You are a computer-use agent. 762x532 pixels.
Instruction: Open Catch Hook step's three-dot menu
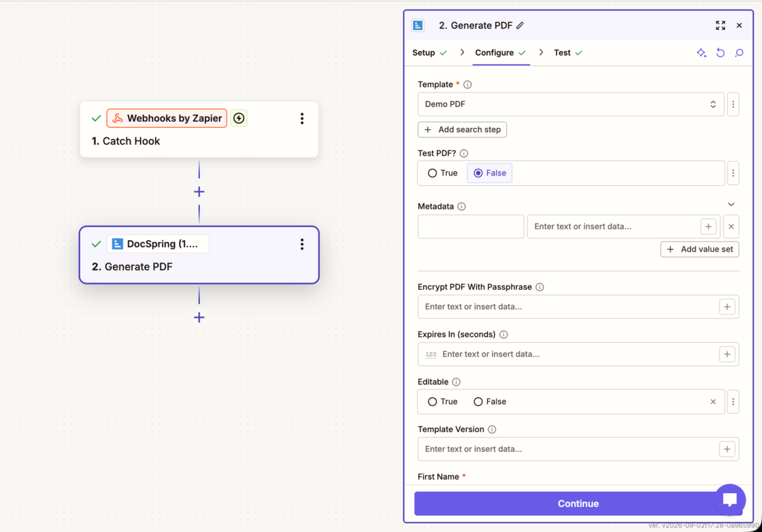tap(302, 118)
